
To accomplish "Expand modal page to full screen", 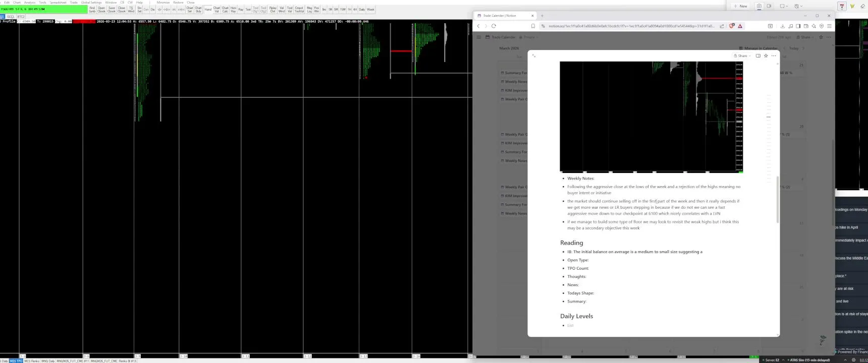I will [534, 55].
